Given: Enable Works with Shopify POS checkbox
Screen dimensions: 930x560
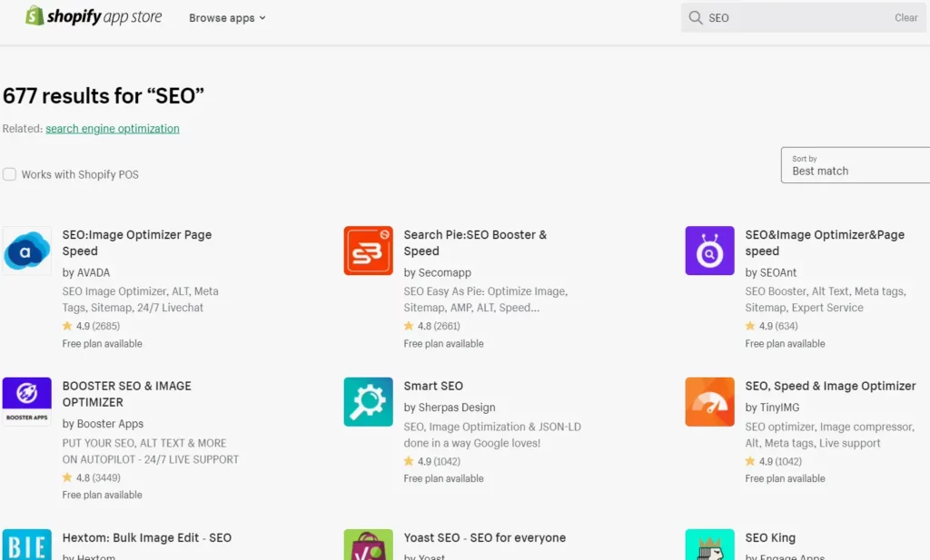Looking at the screenshot, I should click(9, 174).
